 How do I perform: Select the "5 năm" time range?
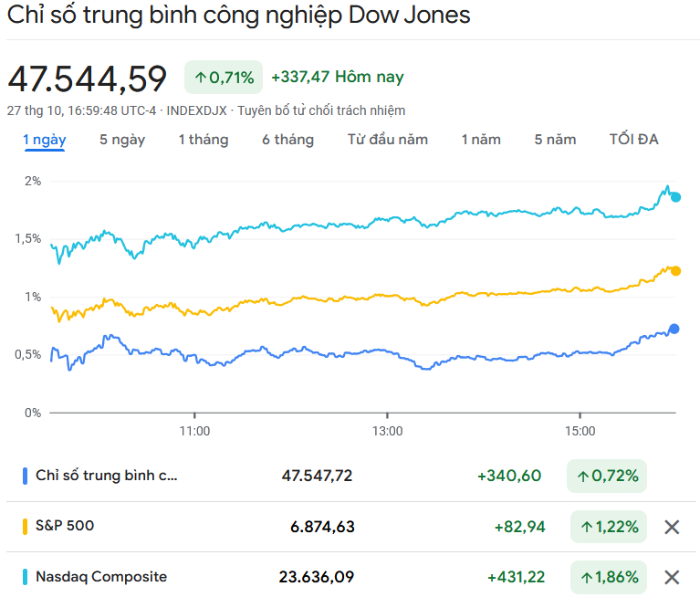[x=556, y=140]
